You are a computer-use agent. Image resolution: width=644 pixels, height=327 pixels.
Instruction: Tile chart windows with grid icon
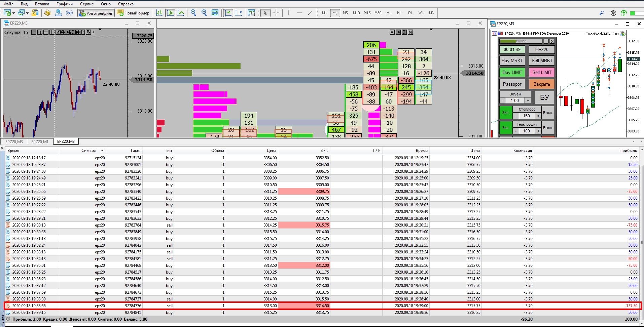[x=215, y=13]
